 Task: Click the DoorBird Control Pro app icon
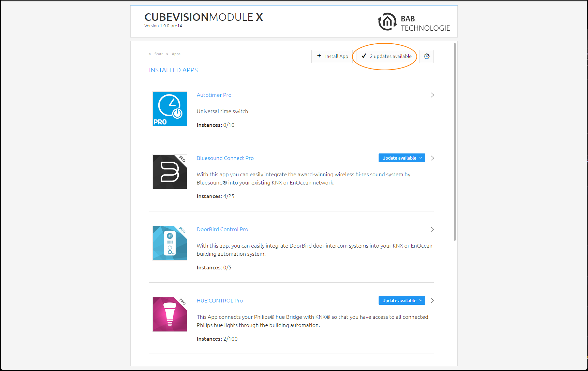(x=170, y=243)
